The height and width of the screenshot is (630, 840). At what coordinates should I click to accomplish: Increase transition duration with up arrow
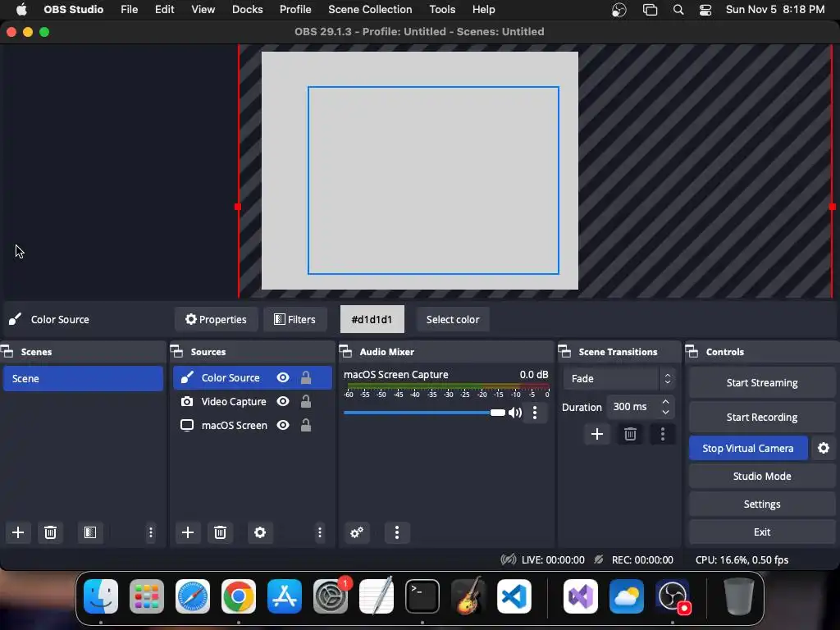pos(665,402)
